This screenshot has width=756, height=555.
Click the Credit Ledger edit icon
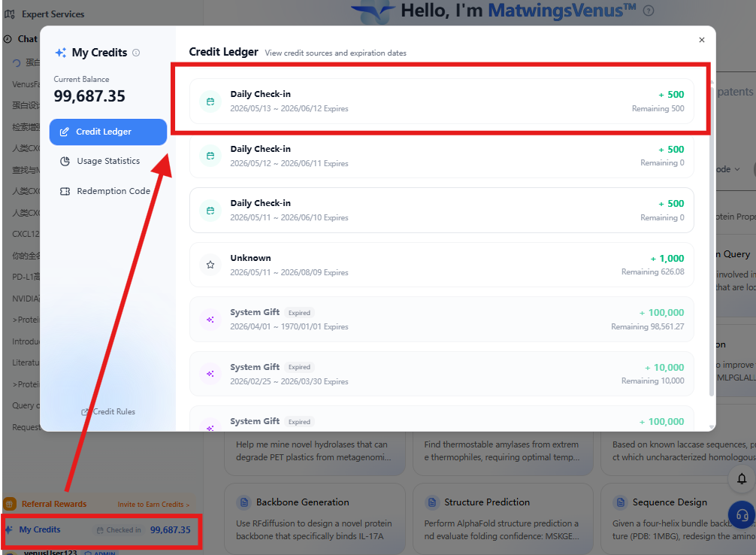tap(64, 132)
